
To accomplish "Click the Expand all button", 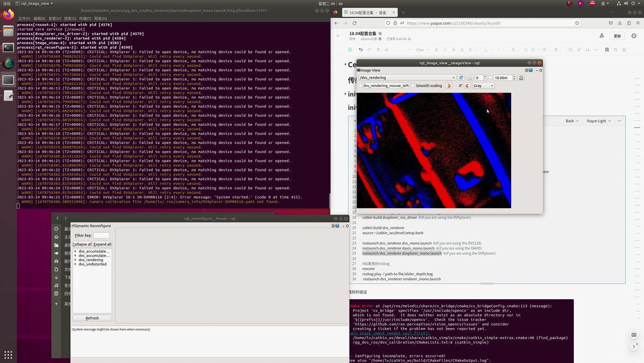I will coord(103,244).
